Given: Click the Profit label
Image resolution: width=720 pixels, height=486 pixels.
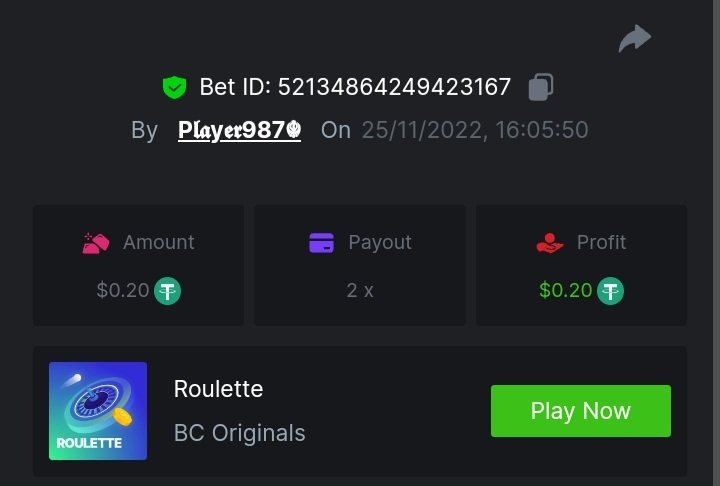Looking at the screenshot, I should click(601, 243).
